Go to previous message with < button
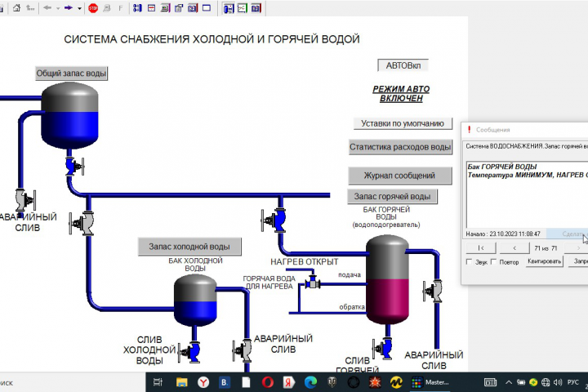The height and width of the screenshot is (392, 588). click(x=514, y=248)
